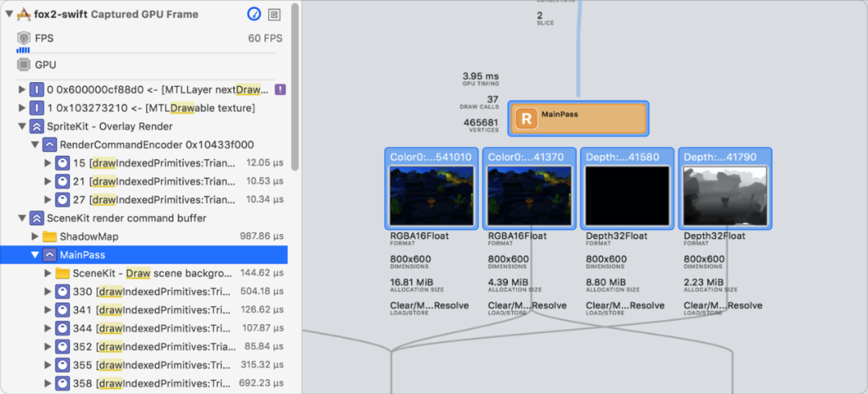Click the draw call icon for call 355
Viewport: 868px width, 394px height.
62,365
